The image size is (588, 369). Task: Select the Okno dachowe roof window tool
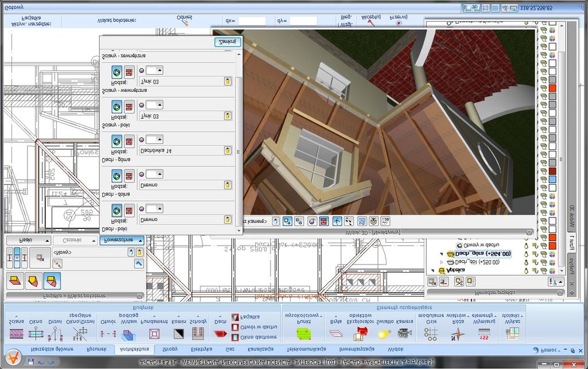tap(254, 337)
